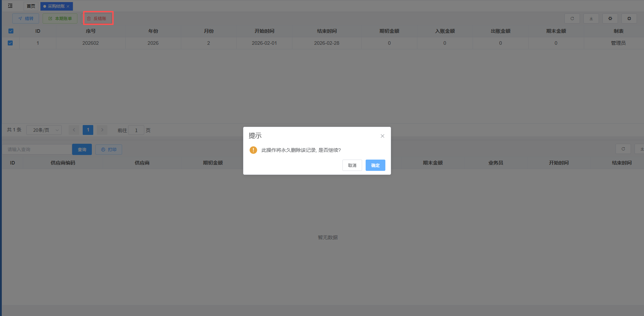Click the download export icon in top toolbar
Screen dimensions: 644x316
click(591, 19)
